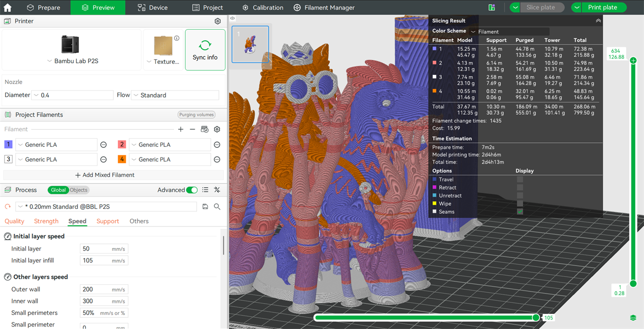Enable the Wipe display checkbox
644x329 pixels.
(520, 204)
